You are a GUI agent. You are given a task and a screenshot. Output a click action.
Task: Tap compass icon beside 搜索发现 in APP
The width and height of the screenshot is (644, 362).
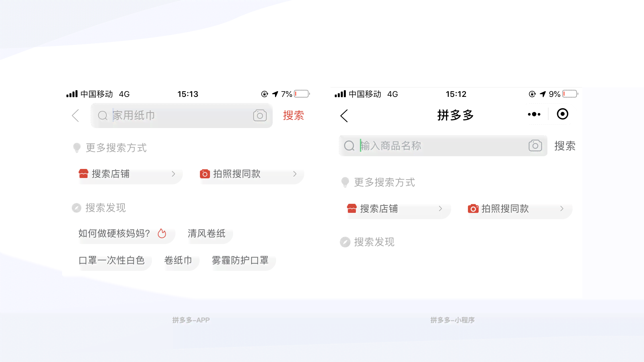pyautogui.click(x=76, y=208)
